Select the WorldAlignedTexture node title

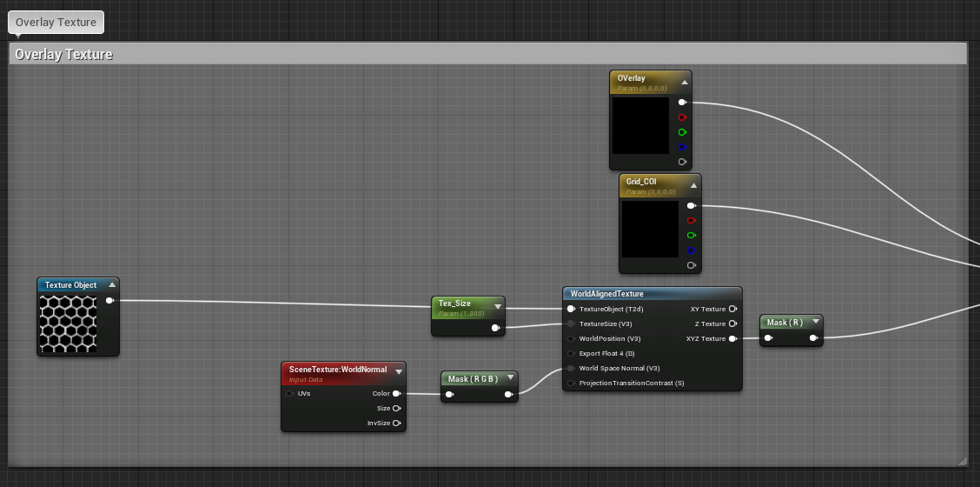tap(607, 294)
